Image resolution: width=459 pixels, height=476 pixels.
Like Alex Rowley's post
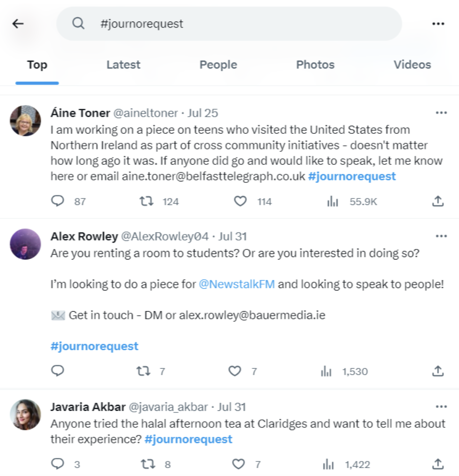(x=234, y=371)
